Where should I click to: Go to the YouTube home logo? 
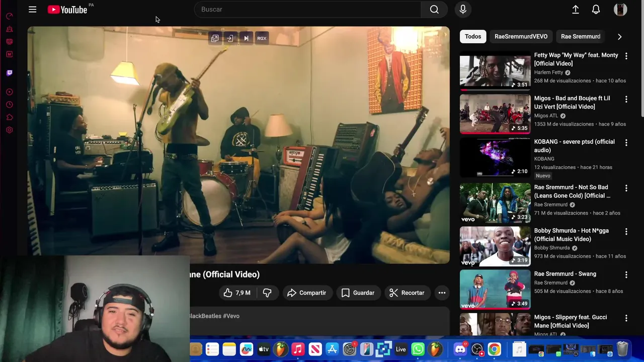[x=67, y=10]
